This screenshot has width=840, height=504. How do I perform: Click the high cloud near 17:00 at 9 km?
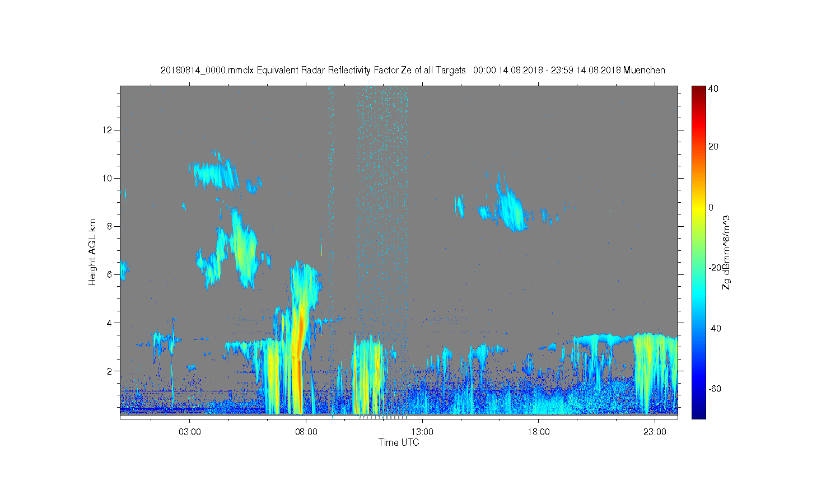(511, 208)
